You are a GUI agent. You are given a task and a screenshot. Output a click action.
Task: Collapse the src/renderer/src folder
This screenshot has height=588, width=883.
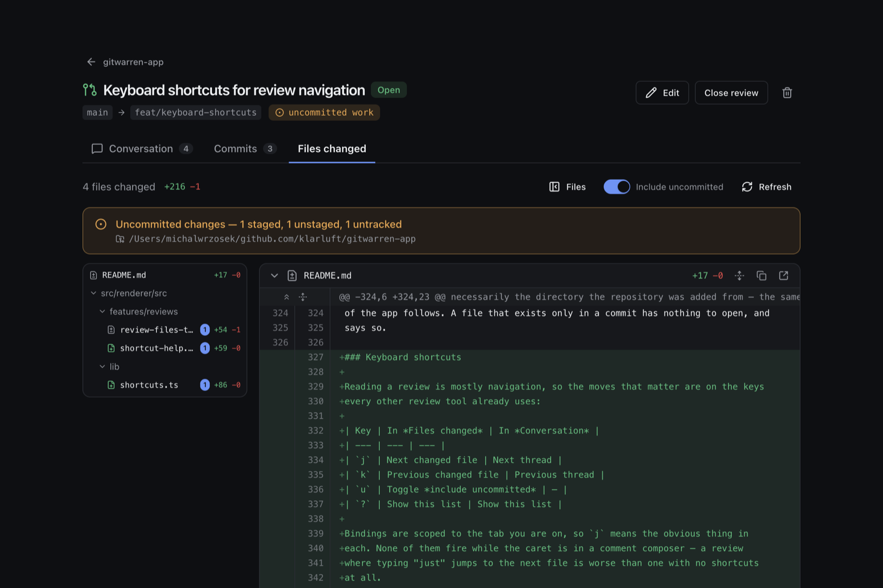(x=164, y=293)
